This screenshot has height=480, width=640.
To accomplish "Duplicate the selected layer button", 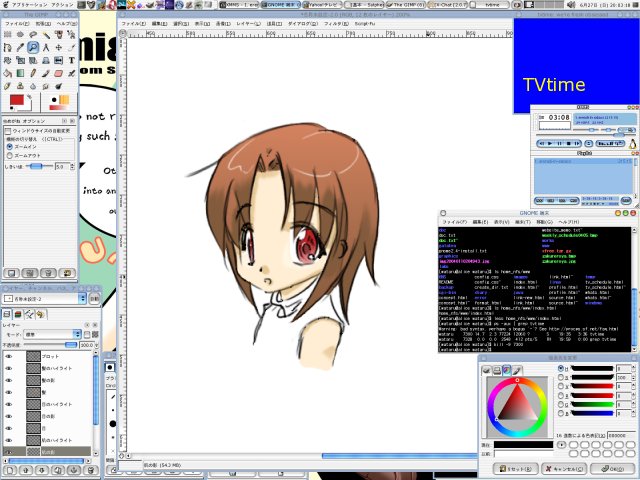I will (58, 471).
